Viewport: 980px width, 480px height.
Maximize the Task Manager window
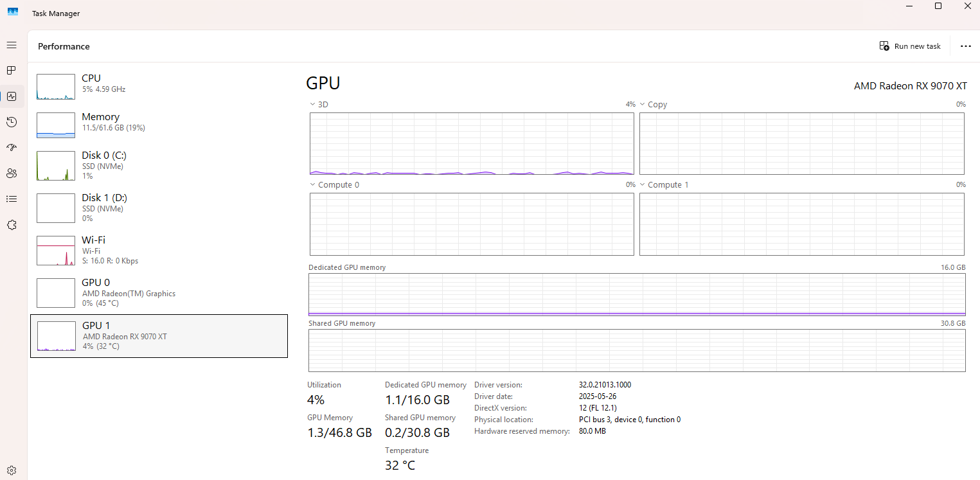(938, 6)
